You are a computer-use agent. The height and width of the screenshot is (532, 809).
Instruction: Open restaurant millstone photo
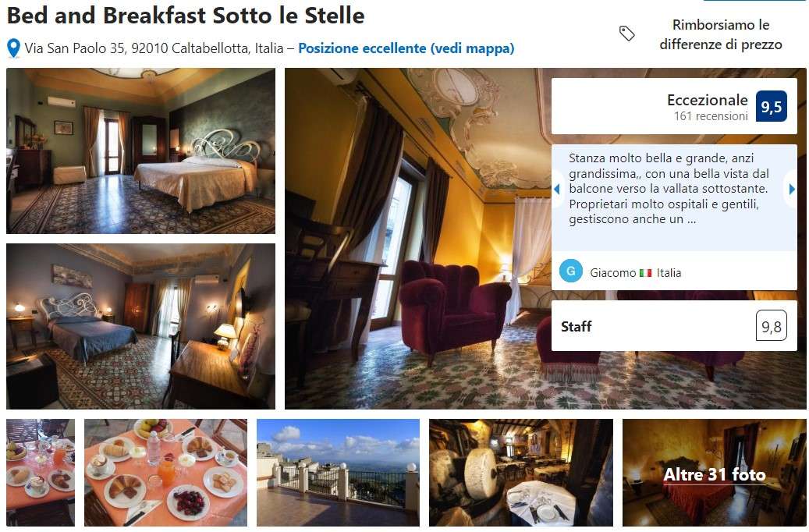click(x=521, y=473)
